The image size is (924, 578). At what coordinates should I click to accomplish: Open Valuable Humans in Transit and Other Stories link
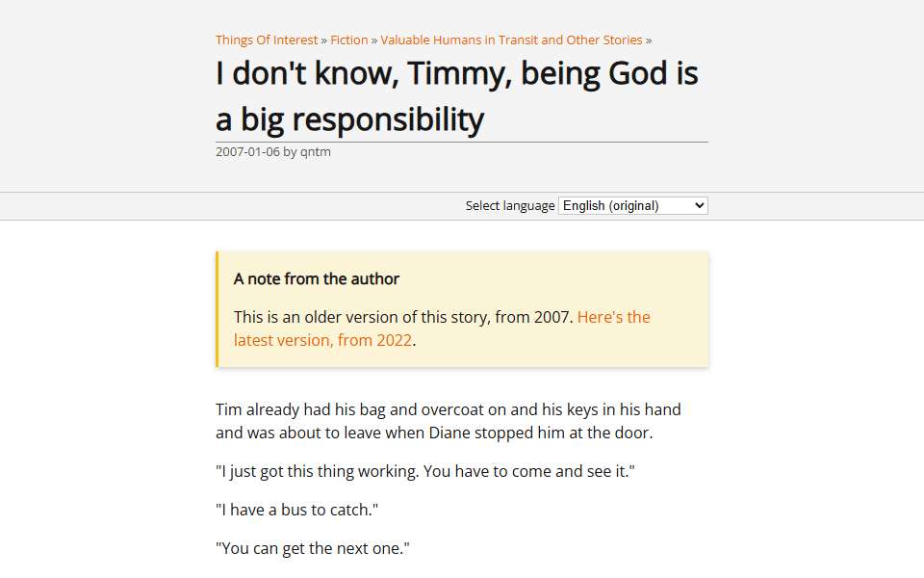511,40
